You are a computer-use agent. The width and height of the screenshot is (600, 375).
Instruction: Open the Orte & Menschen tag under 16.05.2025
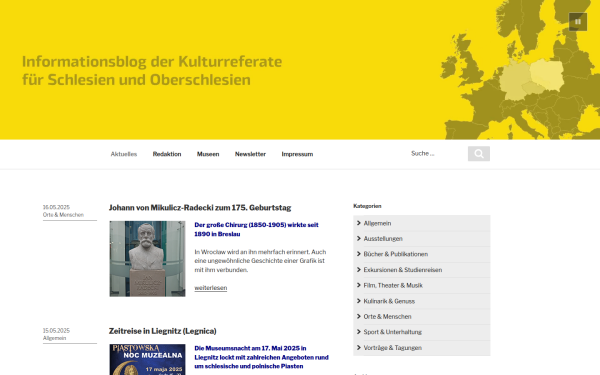point(63,215)
